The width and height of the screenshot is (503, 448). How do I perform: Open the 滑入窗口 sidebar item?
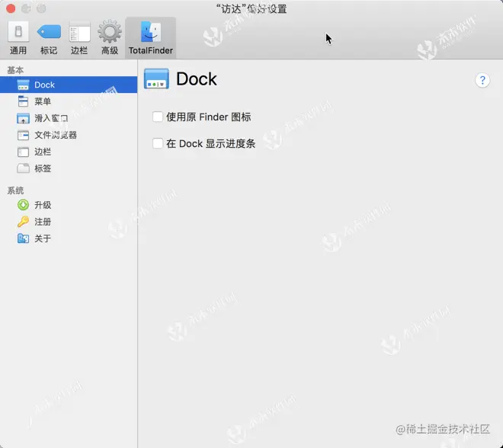69,118
